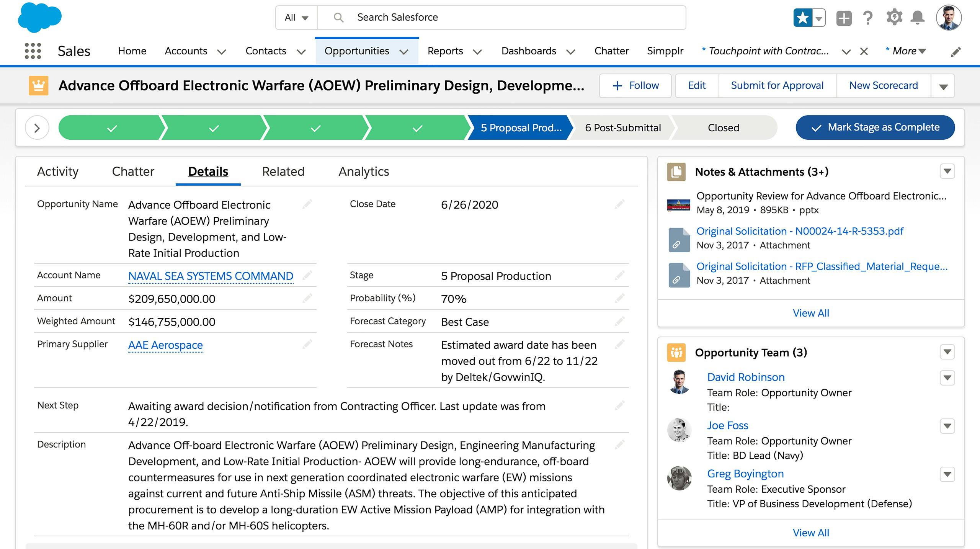Screen dimensions: 980x549
Task: Click the Edit button
Action: [697, 86]
